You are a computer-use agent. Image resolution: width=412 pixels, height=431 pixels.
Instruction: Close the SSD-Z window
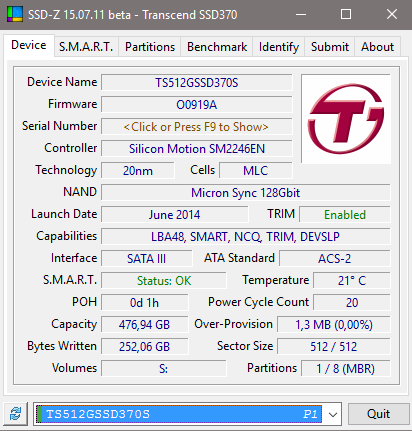pos(392,14)
